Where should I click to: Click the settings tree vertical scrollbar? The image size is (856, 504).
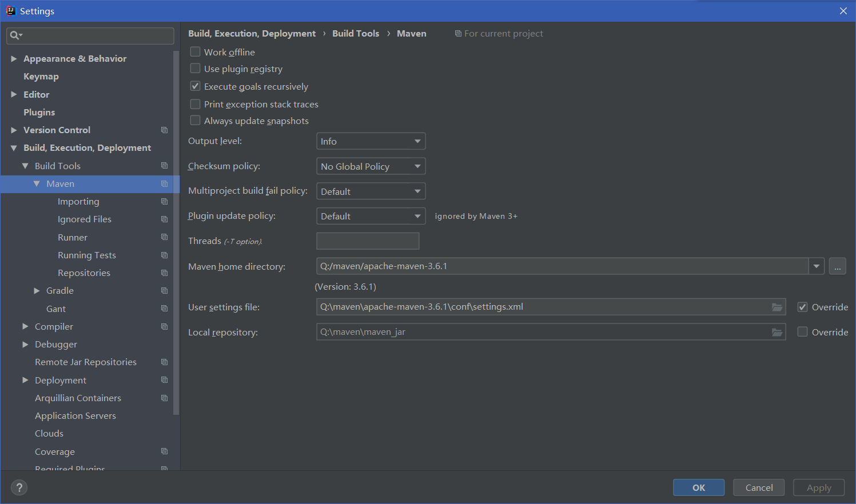click(176, 233)
